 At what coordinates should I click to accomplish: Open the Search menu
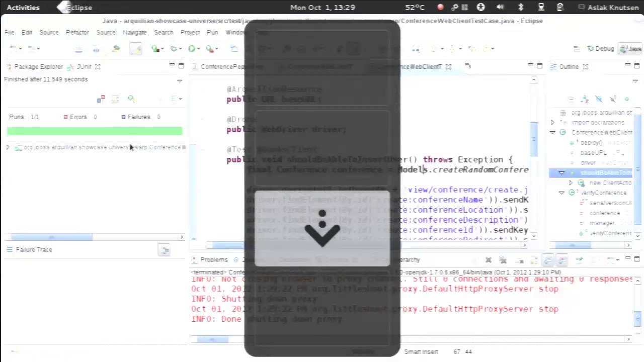click(164, 32)
